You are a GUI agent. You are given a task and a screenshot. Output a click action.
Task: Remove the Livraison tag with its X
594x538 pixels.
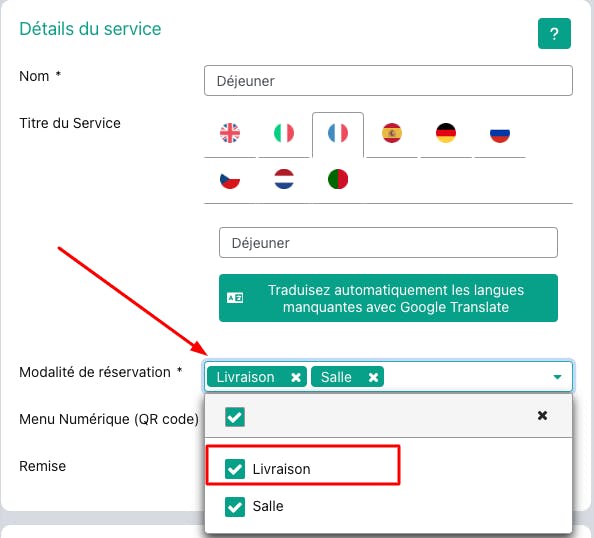[296, 377]
